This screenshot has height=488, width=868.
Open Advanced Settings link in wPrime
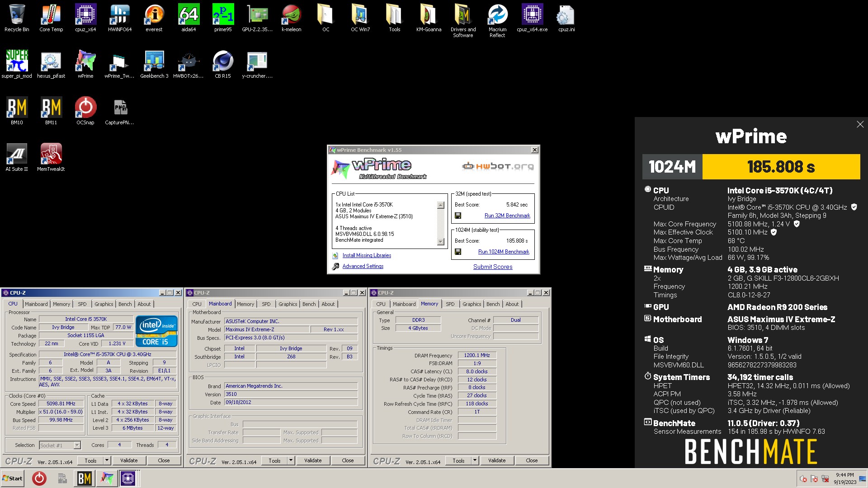(363, 266)
